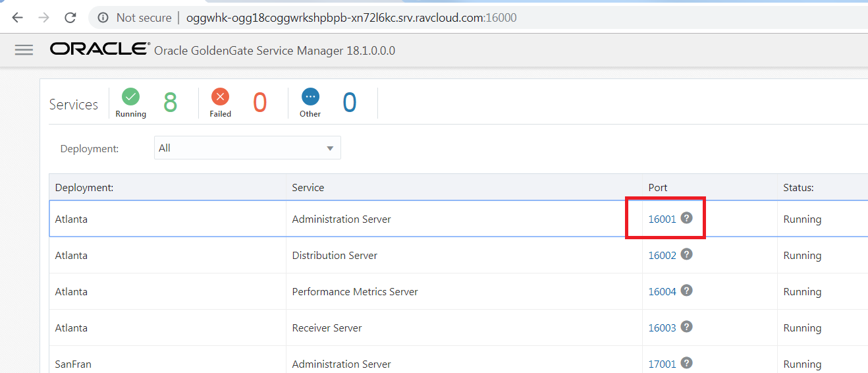
Task: Open the hamburger navigation menu
Action: click(24, 50)
